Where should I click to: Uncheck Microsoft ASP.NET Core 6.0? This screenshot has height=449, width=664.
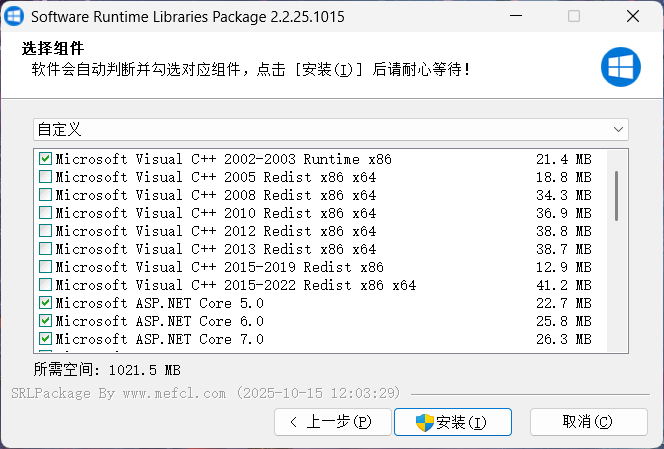45,321
